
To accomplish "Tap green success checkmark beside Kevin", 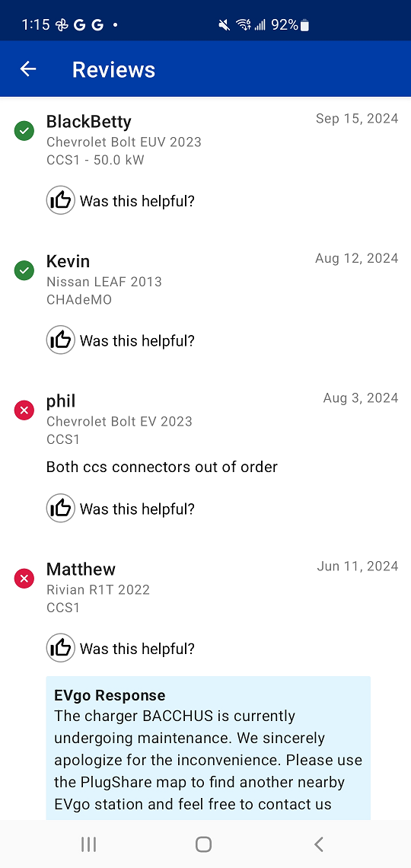I will click(x=24, y=271).
